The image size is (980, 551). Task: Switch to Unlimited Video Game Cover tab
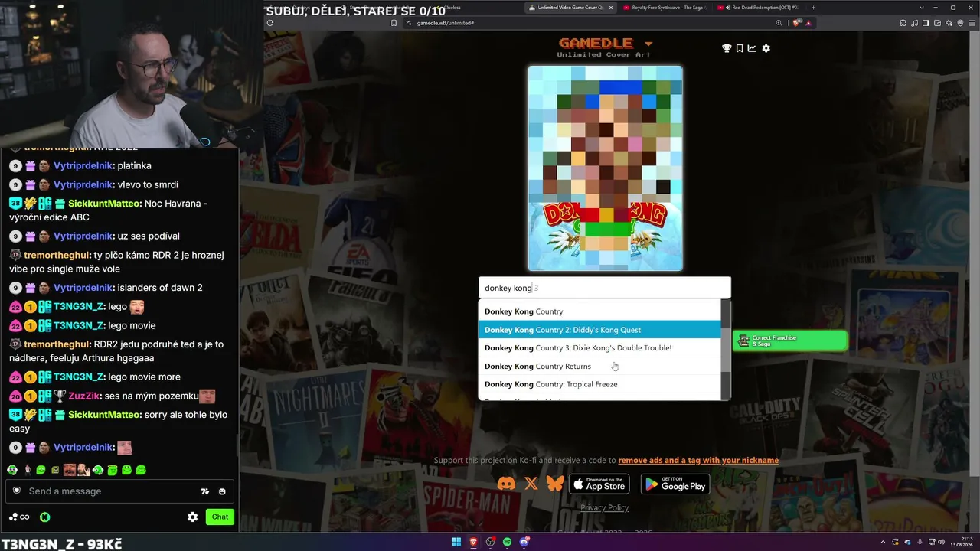pyautogui.click(x=570, y=8)
